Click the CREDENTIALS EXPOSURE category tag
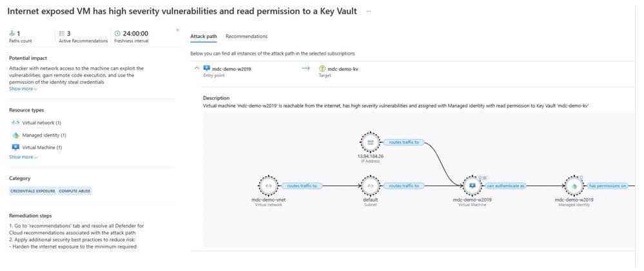This screenshot has height=271, width=644. pyautogui.click(x=33, y=191)
